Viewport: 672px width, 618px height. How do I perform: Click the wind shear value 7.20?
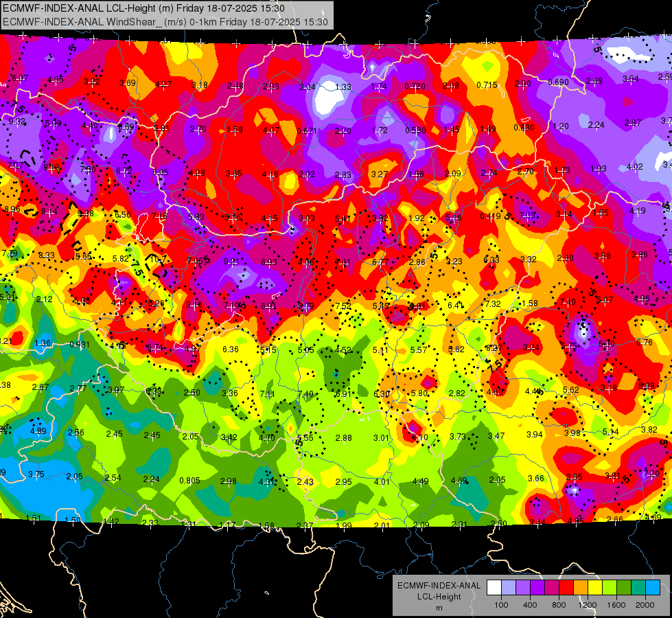(651, 474)
